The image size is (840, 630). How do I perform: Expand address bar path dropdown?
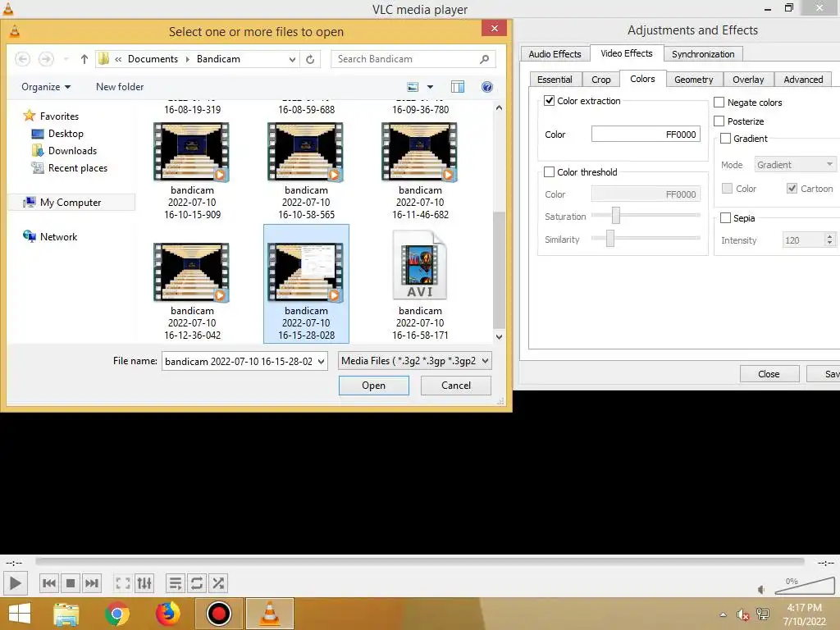[292, 59]
